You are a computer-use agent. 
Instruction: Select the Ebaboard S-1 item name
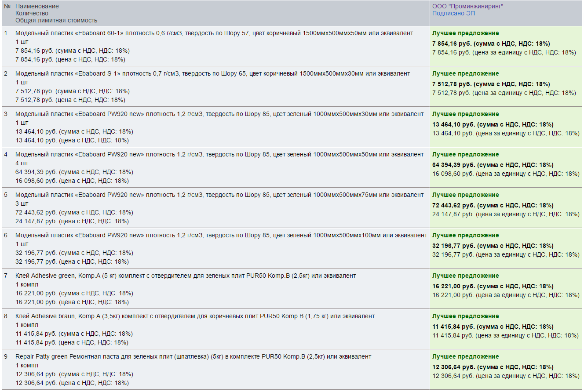212,73
